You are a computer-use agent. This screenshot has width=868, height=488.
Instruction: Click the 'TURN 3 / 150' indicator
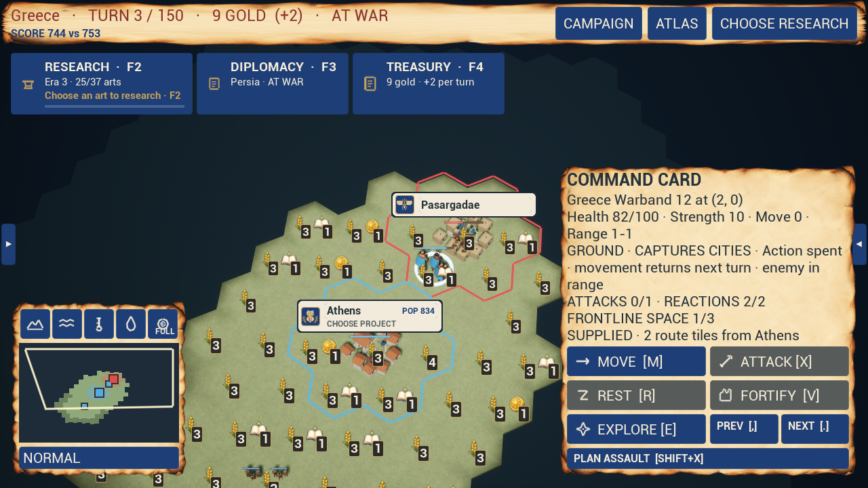coord(136,15)
